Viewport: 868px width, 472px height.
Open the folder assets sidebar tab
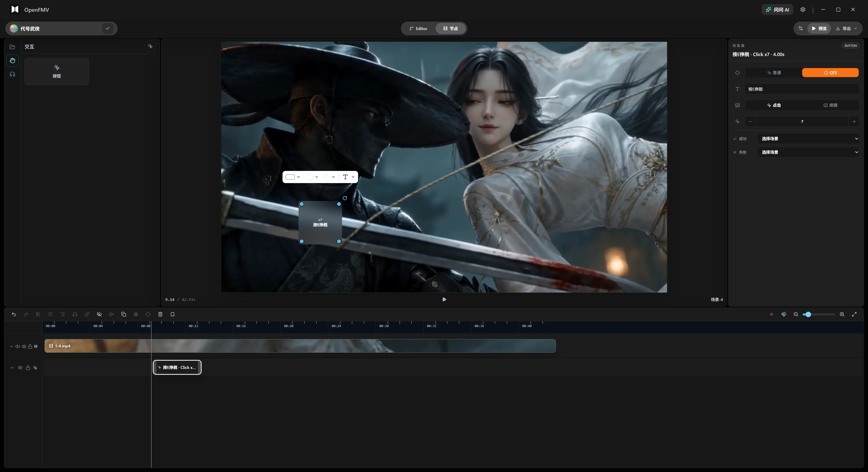(12, 47)
